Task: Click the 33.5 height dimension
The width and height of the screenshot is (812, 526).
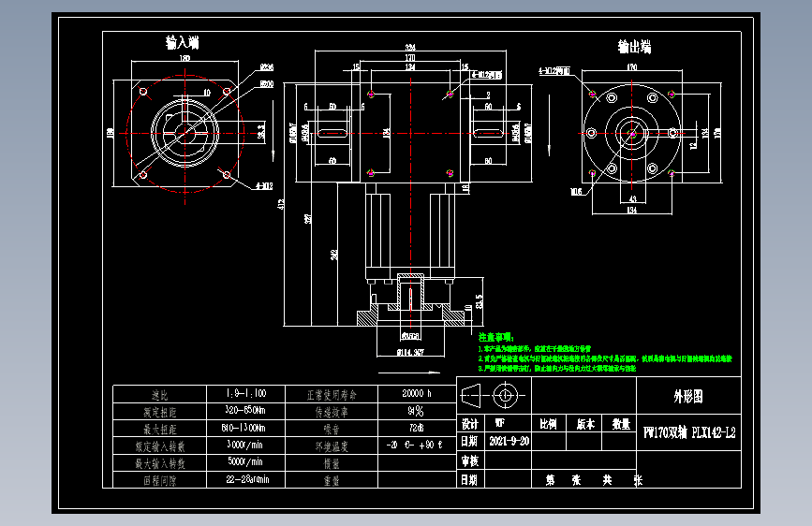Action: click(479, 301)
